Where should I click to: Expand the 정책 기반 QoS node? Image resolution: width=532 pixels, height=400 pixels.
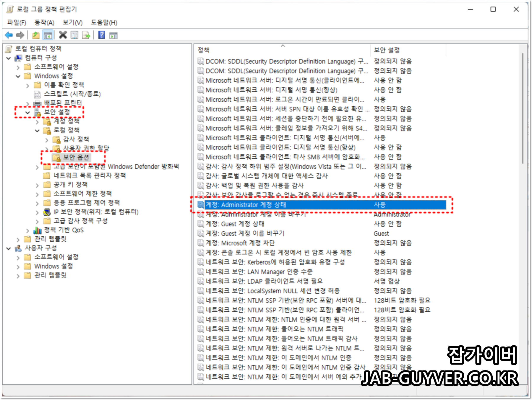point(27,231)
